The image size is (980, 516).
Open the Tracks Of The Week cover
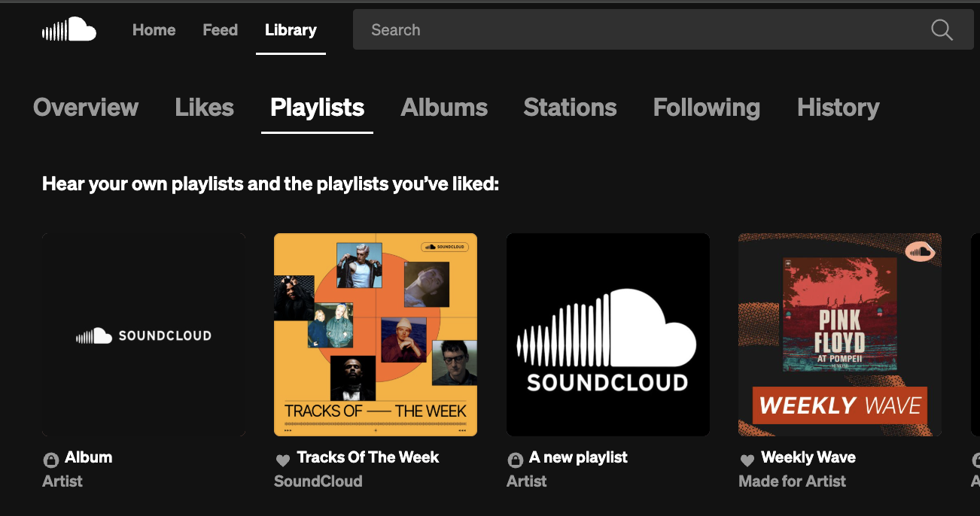click(x=376, y=335)
